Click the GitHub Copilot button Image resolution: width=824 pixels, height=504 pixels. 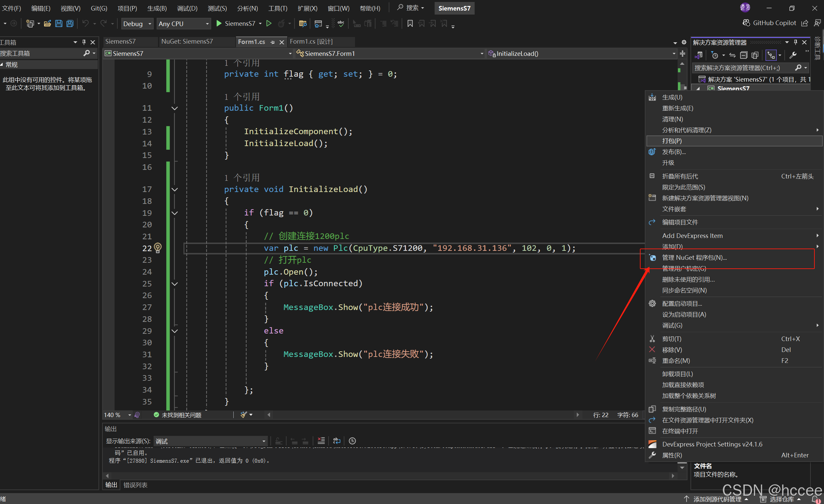(x=769, y=23)
